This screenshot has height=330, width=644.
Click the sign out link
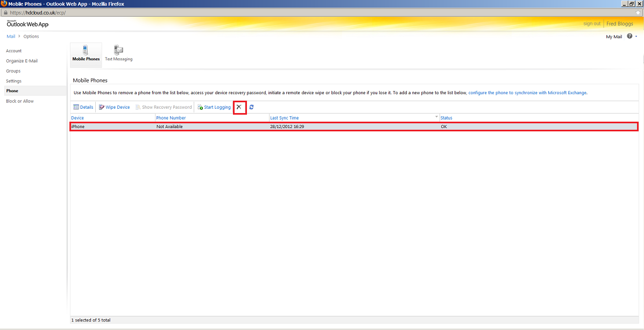(x=592, y=24)
